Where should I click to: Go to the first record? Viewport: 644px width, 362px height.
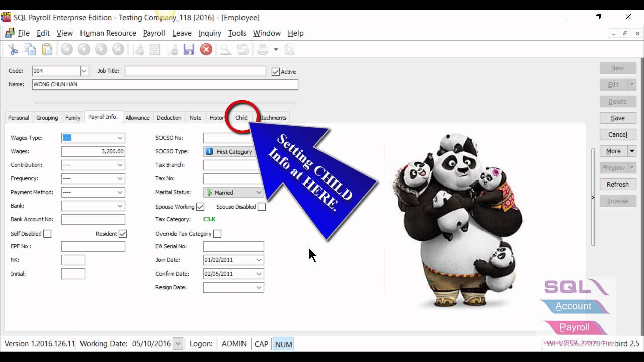(x=67, y=49)
